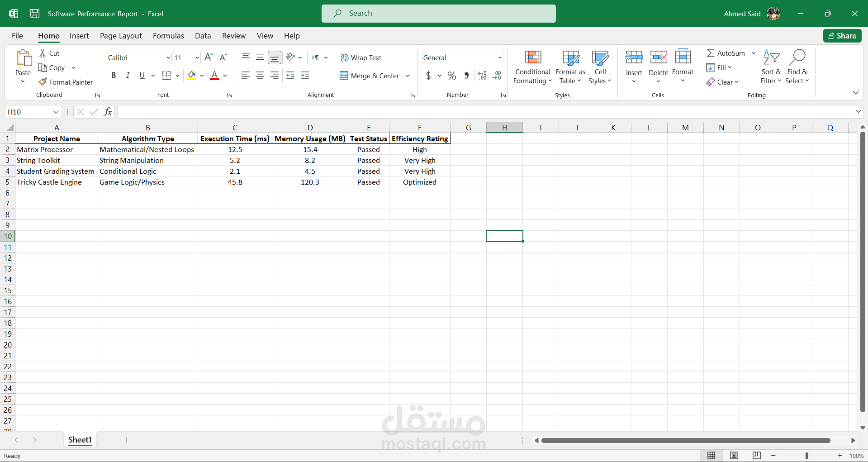Viewport: 868px width, 462px height.
Task: Apply percent style format
Action: click(451, 76)
